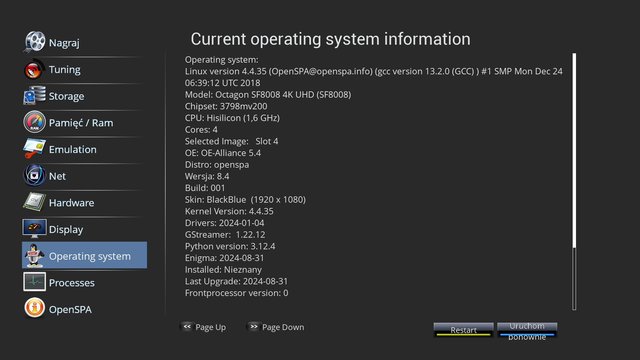
Task: Click the Chipset: 3798mv200 line
Action: [x=226, y=106]
